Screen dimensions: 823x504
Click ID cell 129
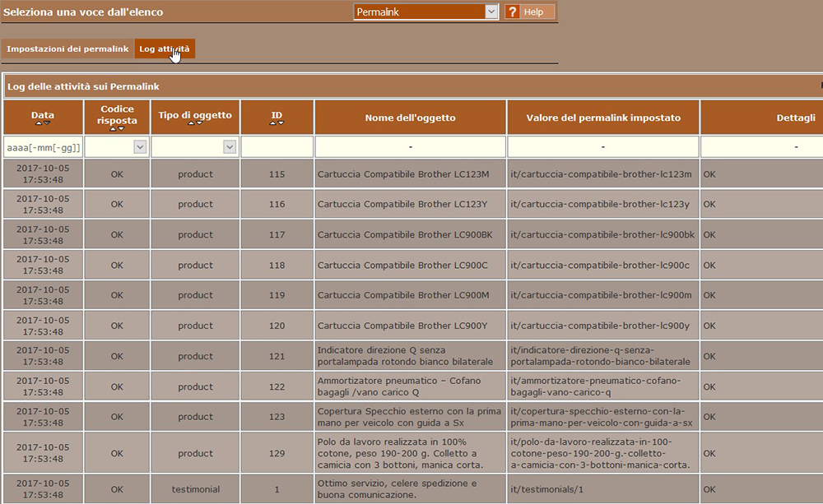277,453
